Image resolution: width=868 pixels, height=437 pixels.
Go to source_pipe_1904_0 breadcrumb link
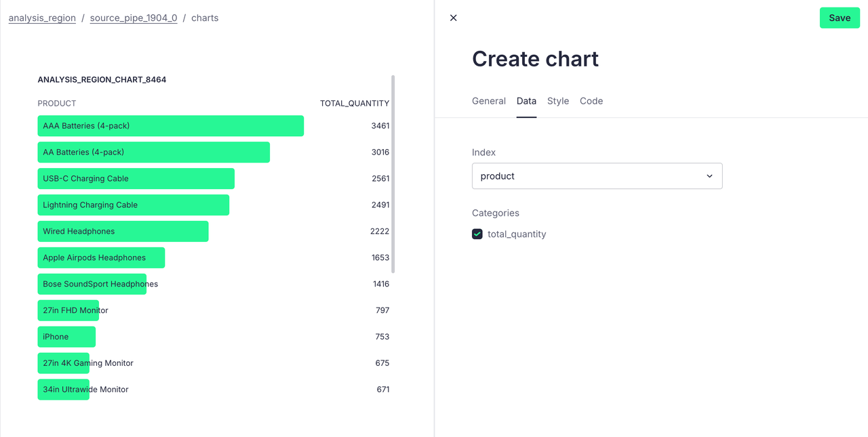pos(134,18)
